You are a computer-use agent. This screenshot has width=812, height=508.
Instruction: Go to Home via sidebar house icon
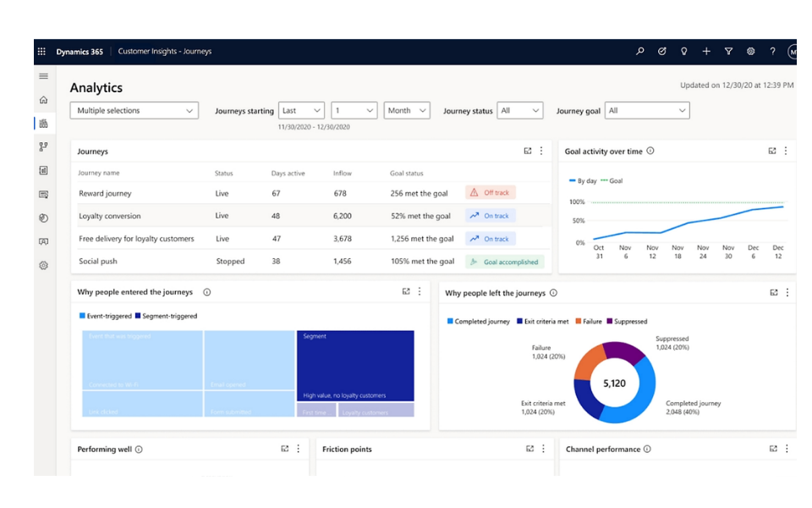point(43,100)
